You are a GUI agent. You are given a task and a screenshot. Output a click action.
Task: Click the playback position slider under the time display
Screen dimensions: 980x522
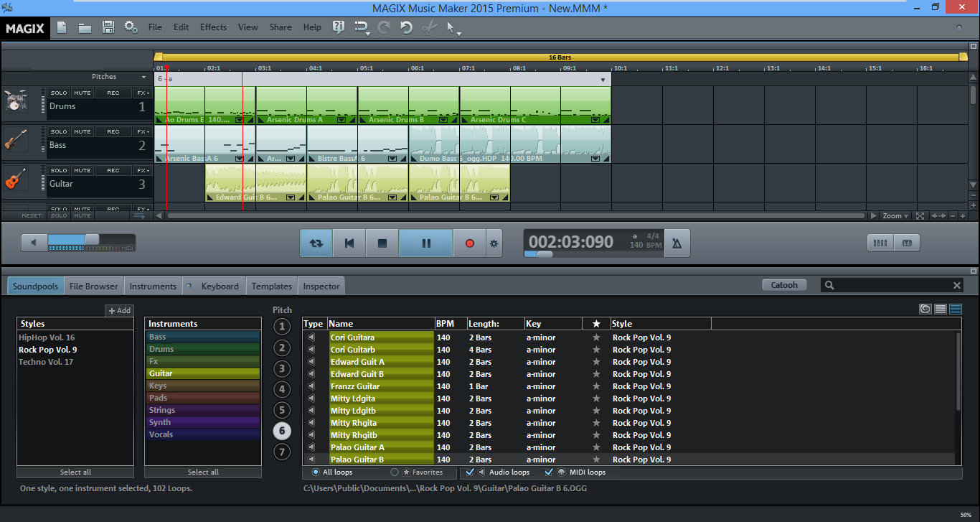coord(545,253)
